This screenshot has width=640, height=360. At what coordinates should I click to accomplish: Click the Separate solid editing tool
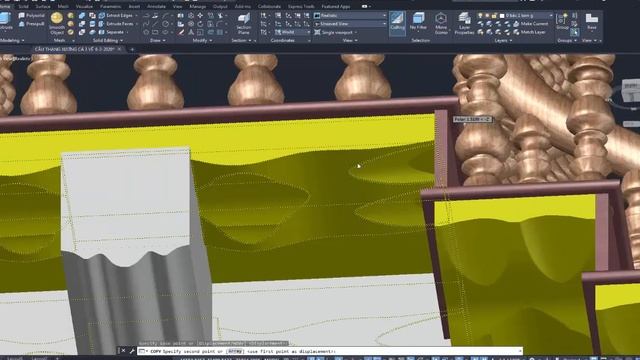[x=111, y=32]
